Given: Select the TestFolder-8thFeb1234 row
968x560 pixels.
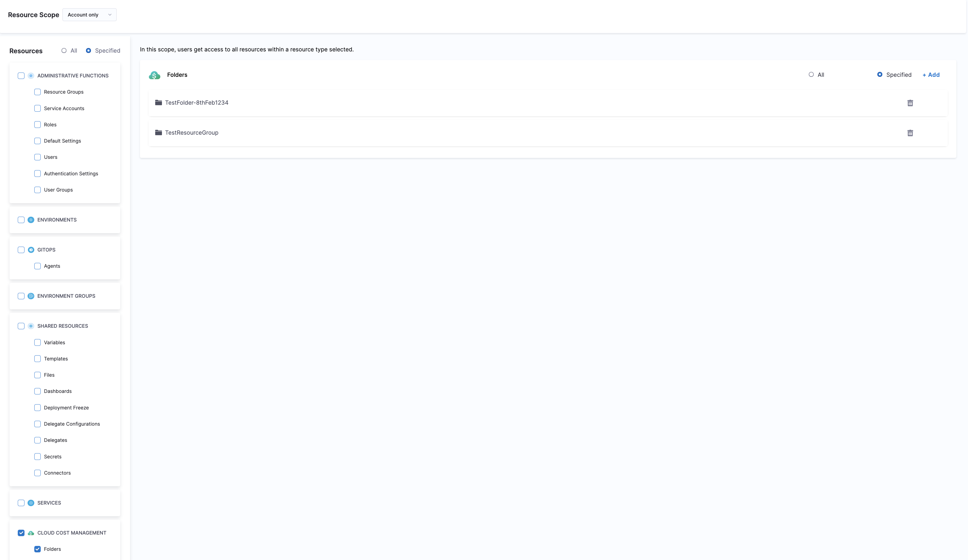Looking at the screenshot, I should pyautogui.click(x=197, y=103).
